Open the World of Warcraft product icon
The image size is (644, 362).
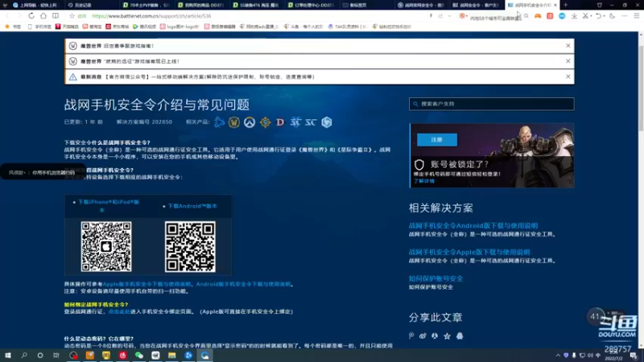click(x=234, y=122)
